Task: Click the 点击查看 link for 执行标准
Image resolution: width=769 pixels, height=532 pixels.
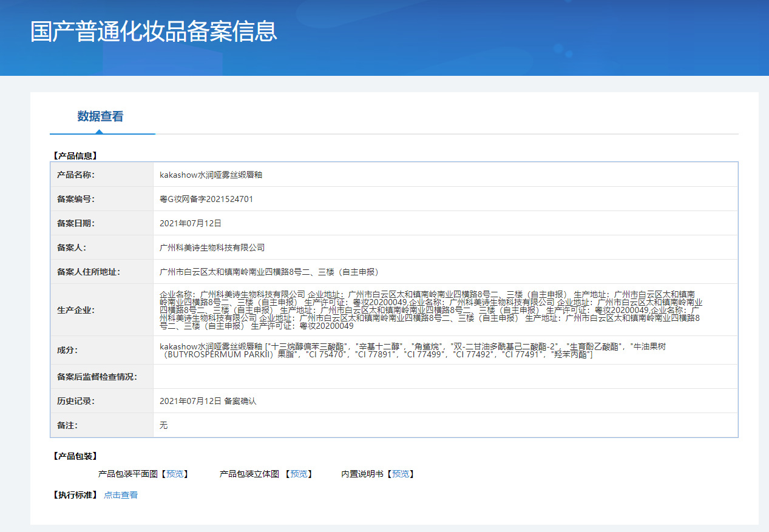Action: click(121, 495)
